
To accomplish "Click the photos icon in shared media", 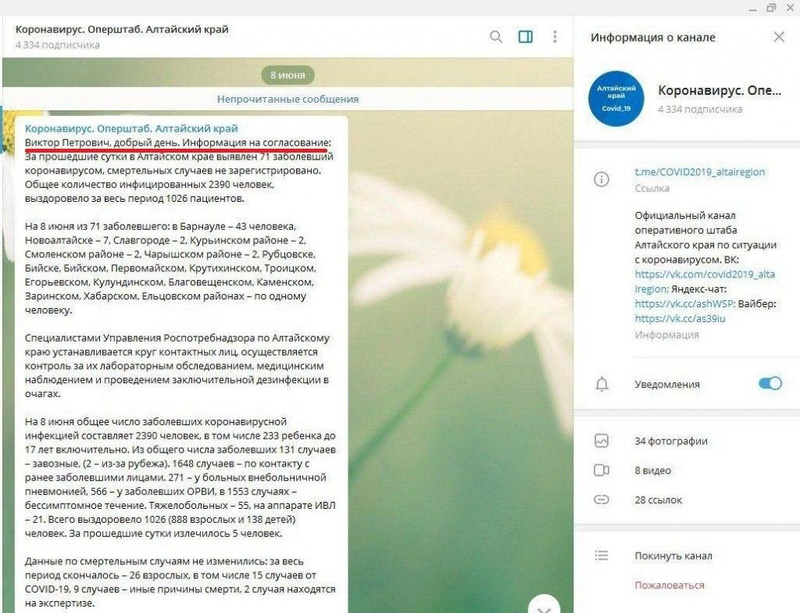I will [602, 441].
